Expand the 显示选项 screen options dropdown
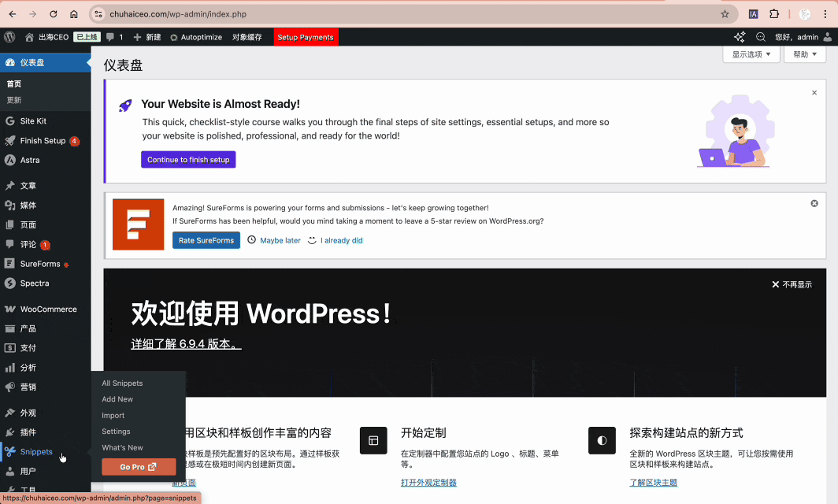838x504 pixels. pos(751,54)
